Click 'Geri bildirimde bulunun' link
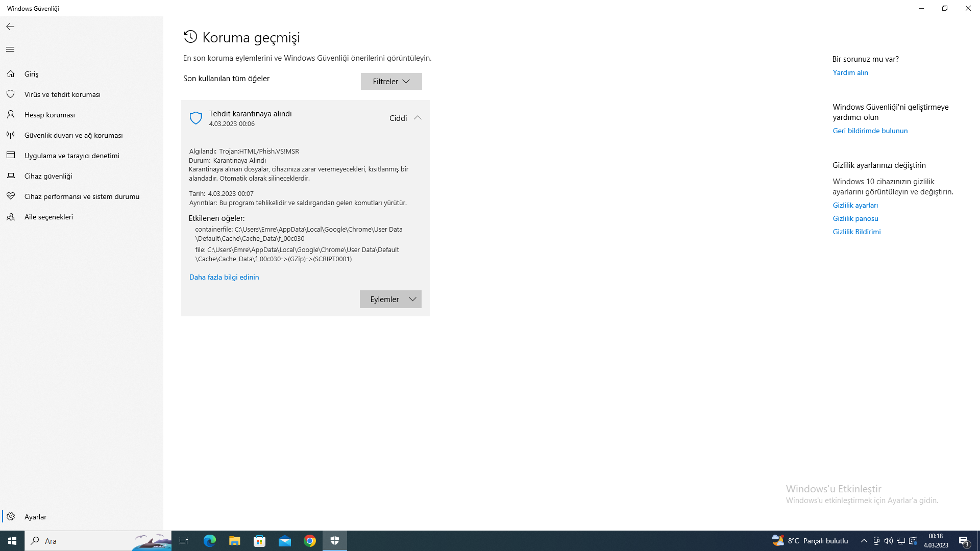 pyautogui.click(x=869, y=131)
